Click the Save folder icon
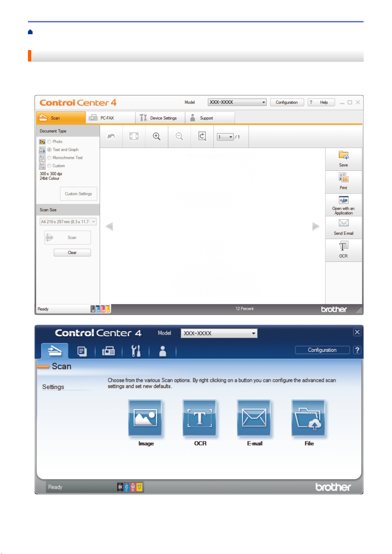 point(344,155)
